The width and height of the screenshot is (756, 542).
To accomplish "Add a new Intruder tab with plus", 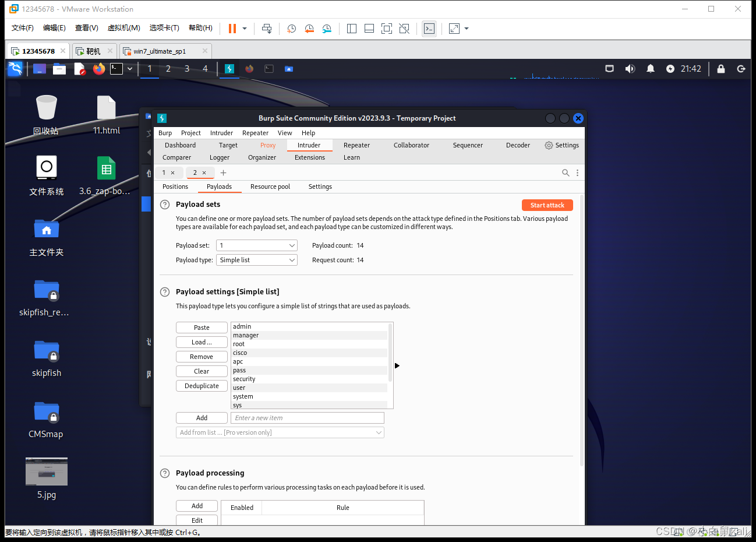I will coord(223,173).
